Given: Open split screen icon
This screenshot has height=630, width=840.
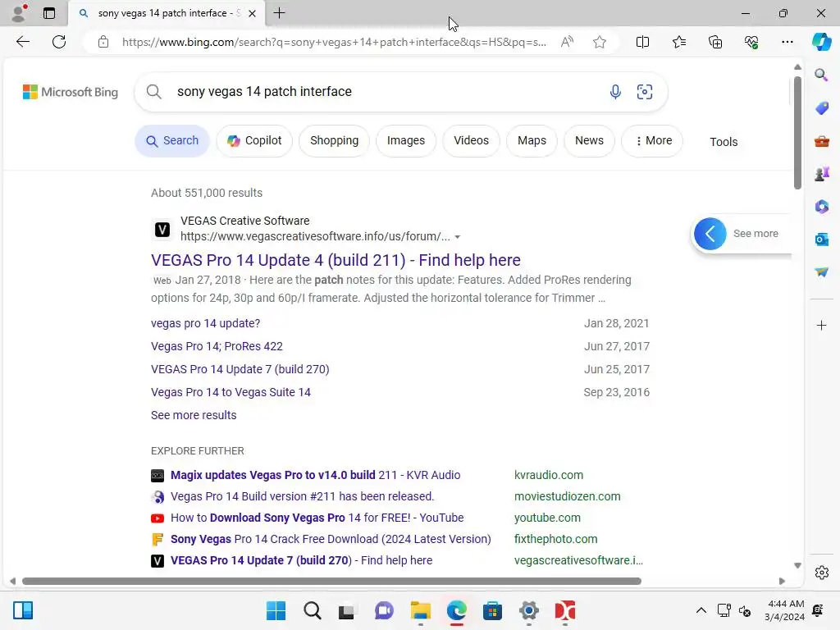Looking at the screenshot, I should point(642,42).
